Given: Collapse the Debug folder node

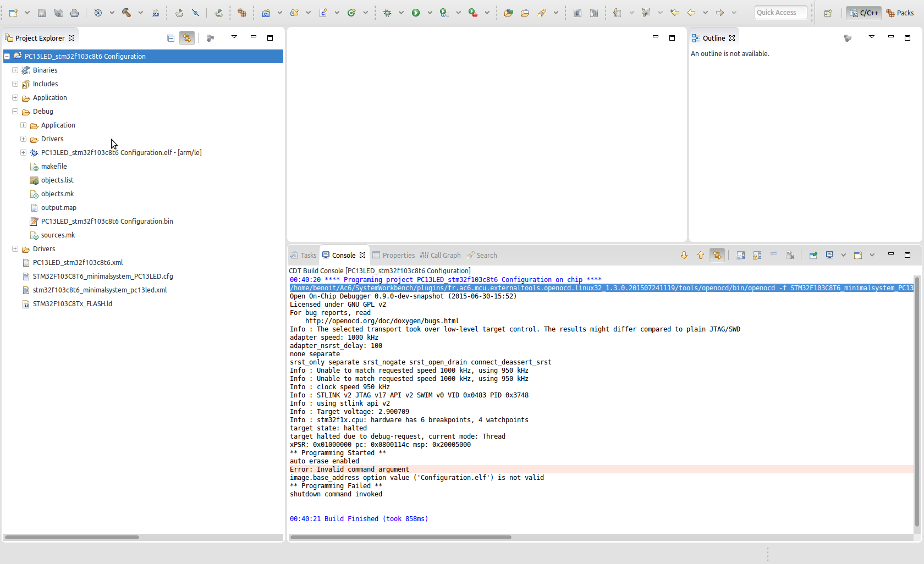Looking at the screenshot, I should pyautogui.click(x=15, y=112).
